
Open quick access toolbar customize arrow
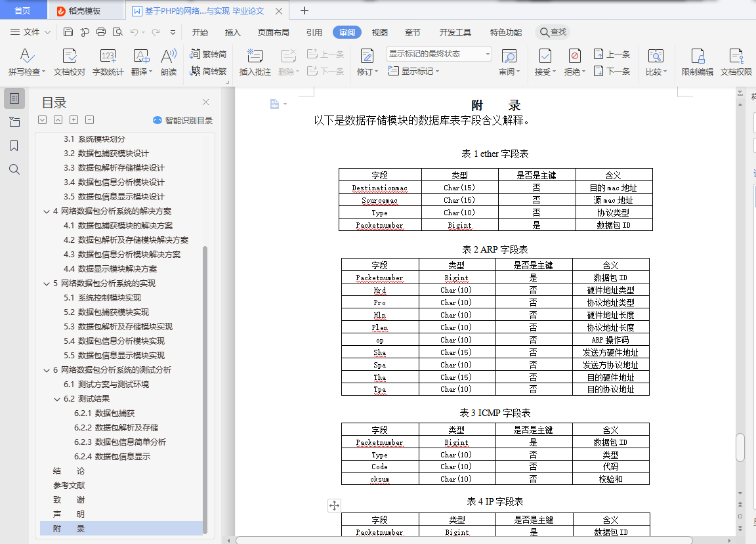pyautogui.click(x=173, y=32)
